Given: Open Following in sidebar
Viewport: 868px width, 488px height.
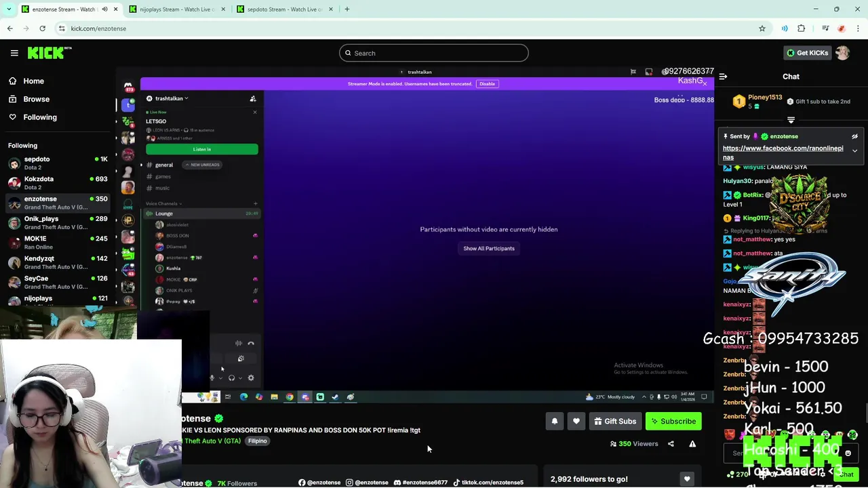Looking at the screenshot, I should coord(58,117).
